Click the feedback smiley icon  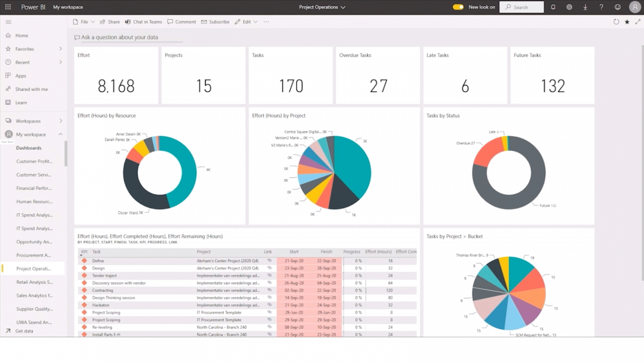(x=617, y=7)
